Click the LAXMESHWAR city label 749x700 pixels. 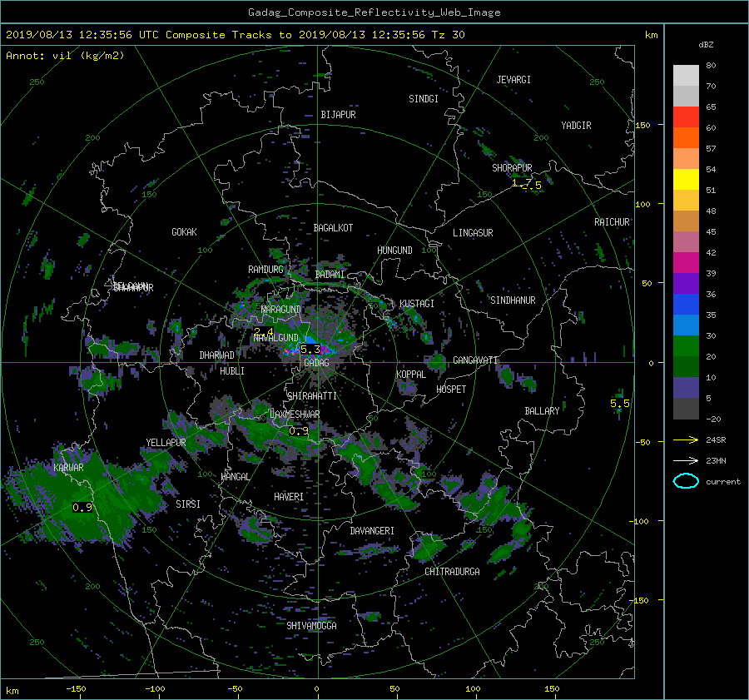295,415
